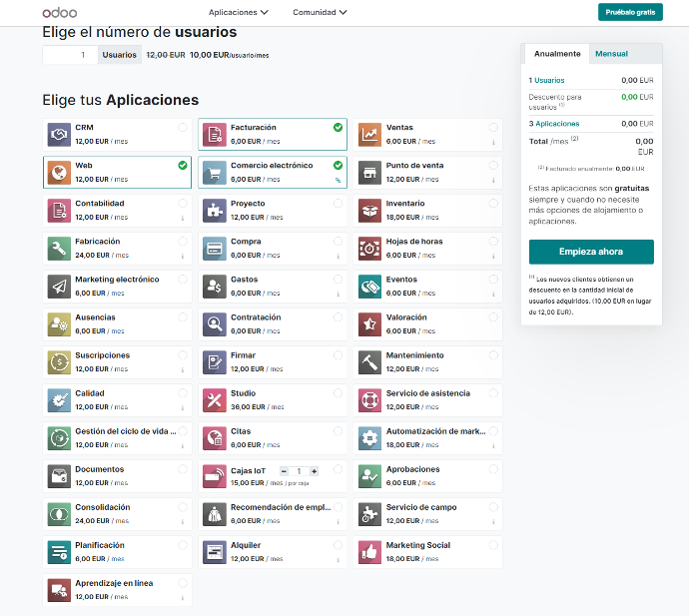689x616 pixels.
Task: Show the Calidad info indicator
Action: (x=183, y=408)
